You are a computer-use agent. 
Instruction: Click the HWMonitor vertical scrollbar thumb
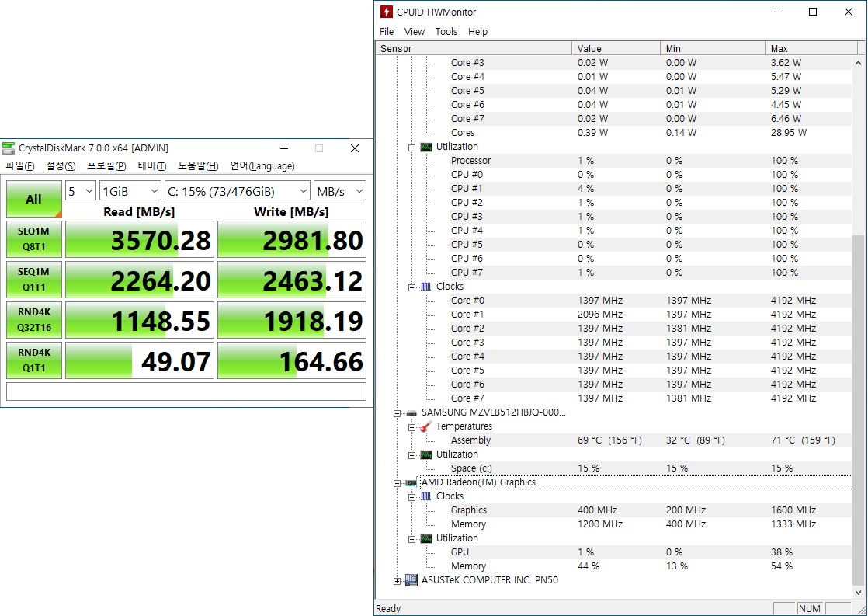(x=858, y=409)
